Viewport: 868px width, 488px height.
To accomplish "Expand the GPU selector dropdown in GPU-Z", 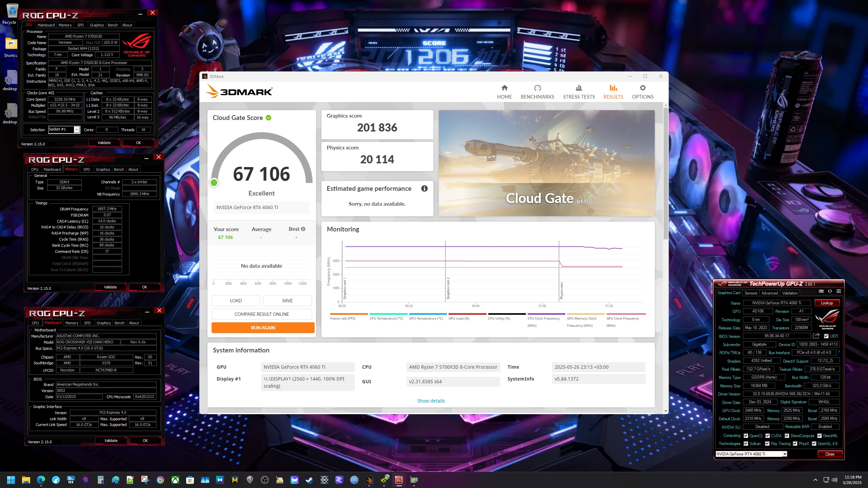I will [784, 454].
